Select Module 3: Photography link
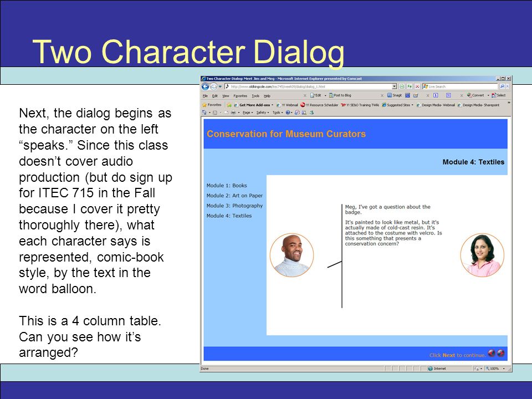The height and width of the screenshot is (399, 532). (234, 206)
